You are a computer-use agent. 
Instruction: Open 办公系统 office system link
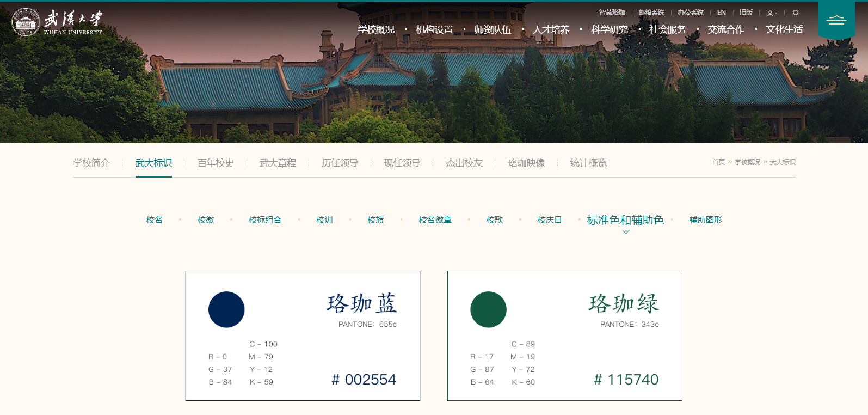pyautogui.click(x=691, y=13)
